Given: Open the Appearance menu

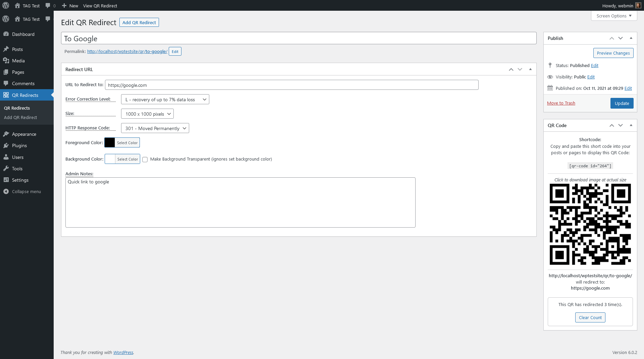Looking at the screenshot, I should point(27,134).
